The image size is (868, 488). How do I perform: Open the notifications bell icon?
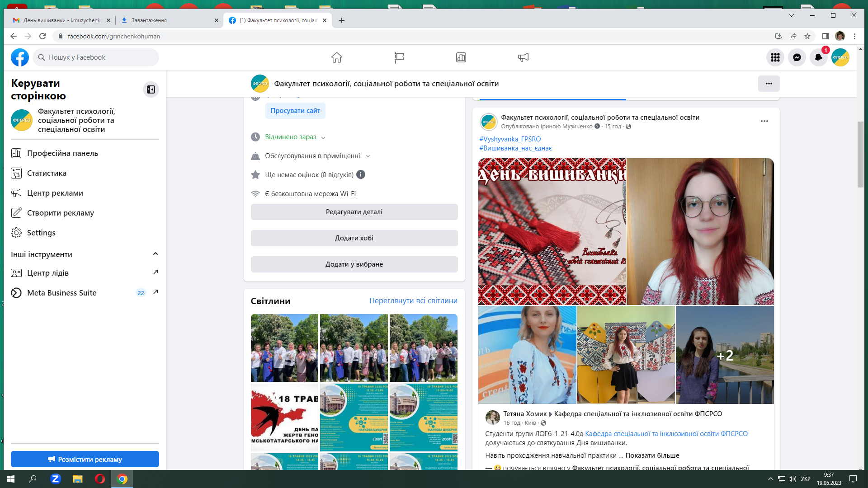click(818, 57)
